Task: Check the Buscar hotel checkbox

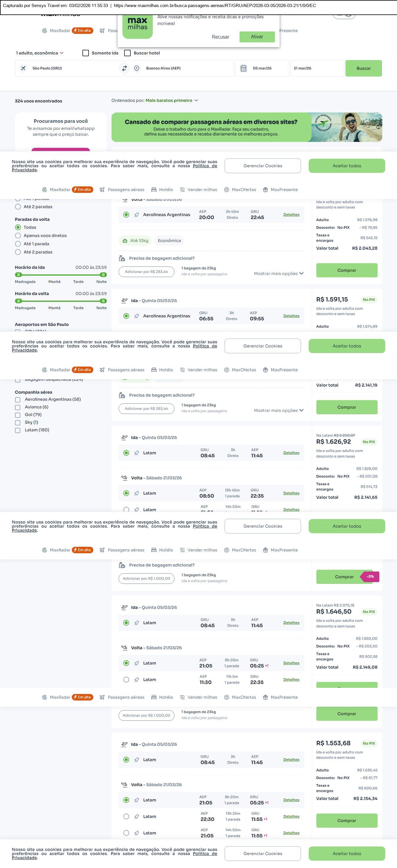Action: [128, 53]
